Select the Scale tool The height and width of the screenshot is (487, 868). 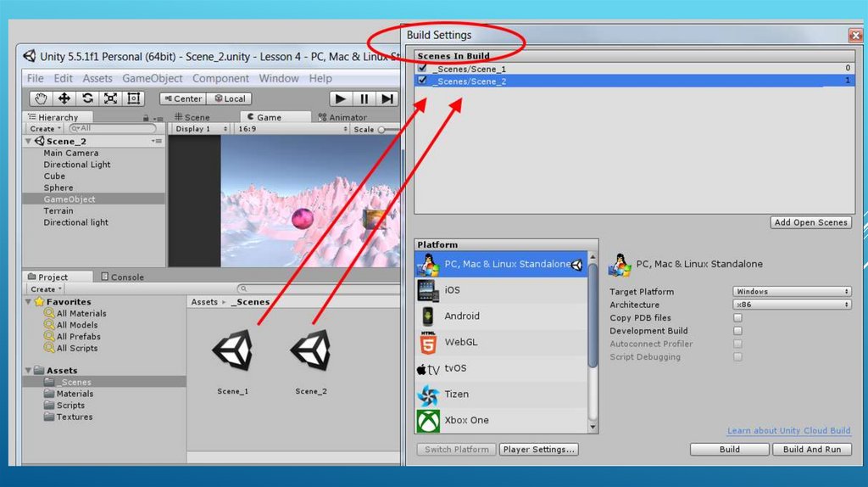(111, 98)
